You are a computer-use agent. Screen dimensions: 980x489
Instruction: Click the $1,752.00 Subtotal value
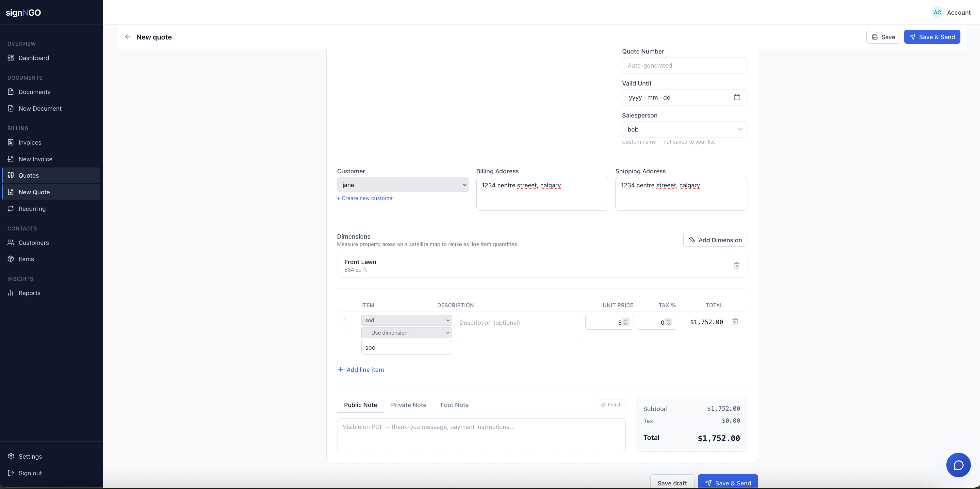click(x=723, y=409)
